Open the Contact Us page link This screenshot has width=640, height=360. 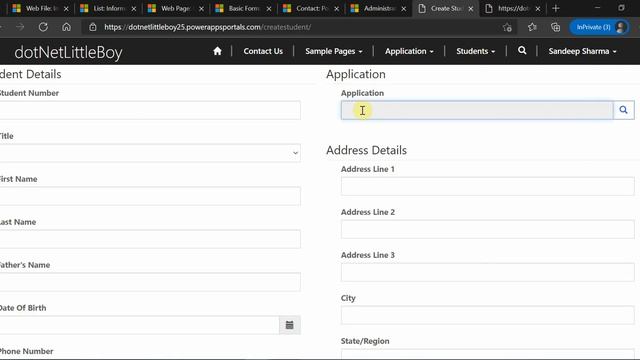263,51
